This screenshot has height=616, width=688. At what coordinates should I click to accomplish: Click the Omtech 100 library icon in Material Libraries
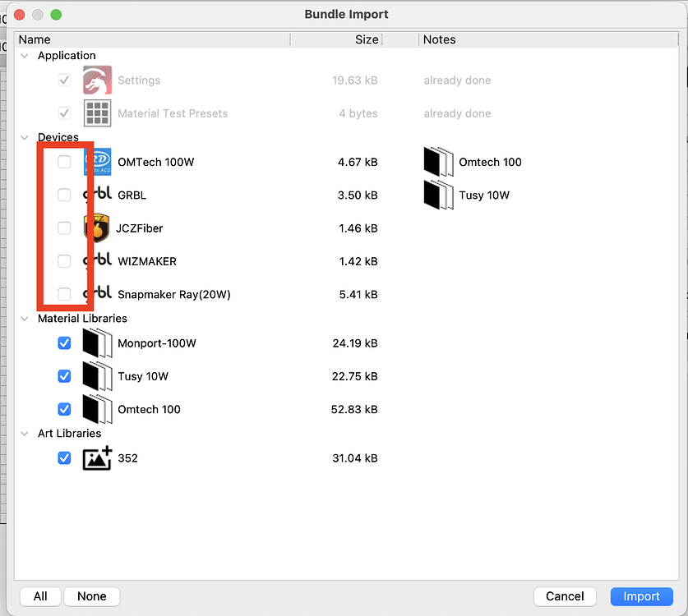(98, 409)
